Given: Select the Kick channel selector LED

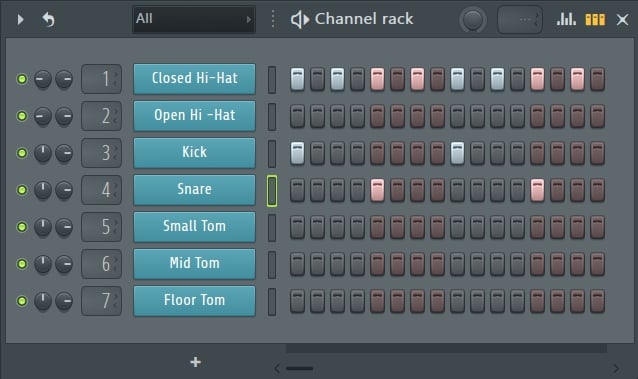Looking at the screenshot, I should (x=272, y=154).
